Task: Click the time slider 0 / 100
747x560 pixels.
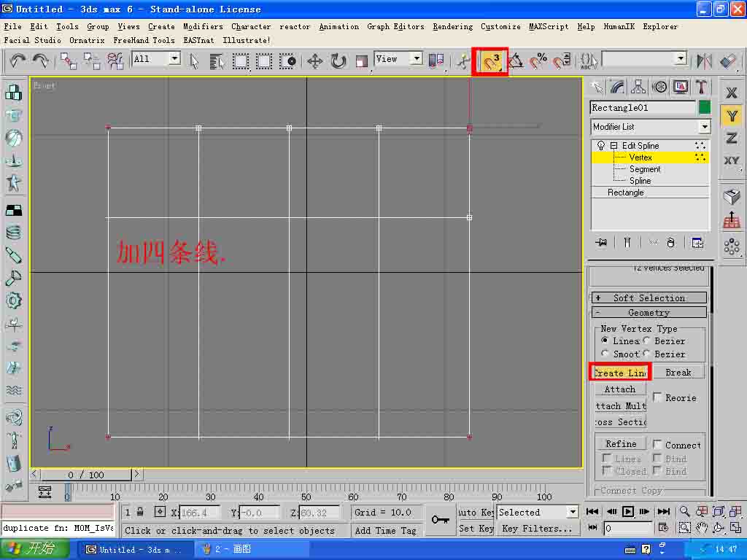Action: point(86,474)
